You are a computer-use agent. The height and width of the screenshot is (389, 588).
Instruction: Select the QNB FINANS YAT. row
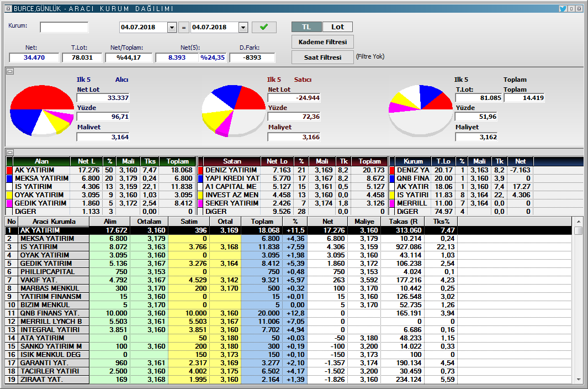[289, 313]
